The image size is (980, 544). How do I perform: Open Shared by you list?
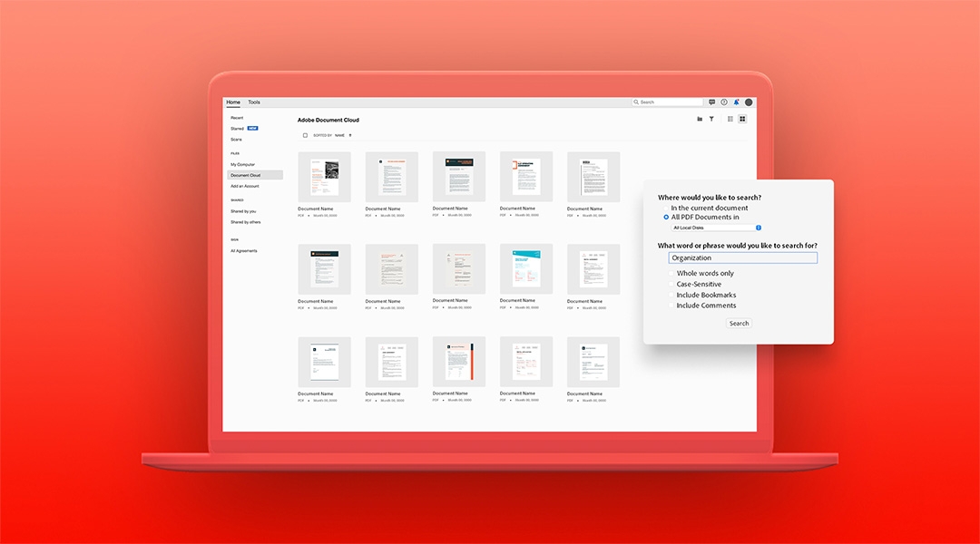point(243,211)
